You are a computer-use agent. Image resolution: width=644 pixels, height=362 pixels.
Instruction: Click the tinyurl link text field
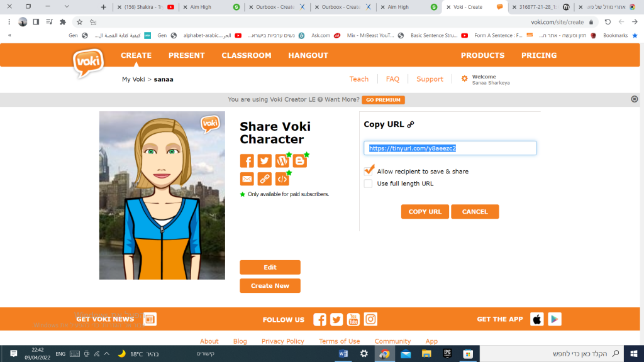[450, 148]
